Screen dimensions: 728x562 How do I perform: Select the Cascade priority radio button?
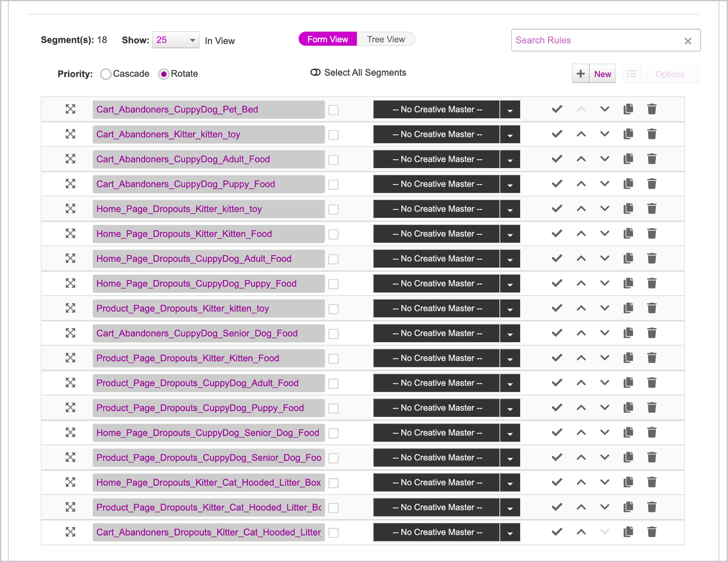pyautogui.click(x=106, y=74)
